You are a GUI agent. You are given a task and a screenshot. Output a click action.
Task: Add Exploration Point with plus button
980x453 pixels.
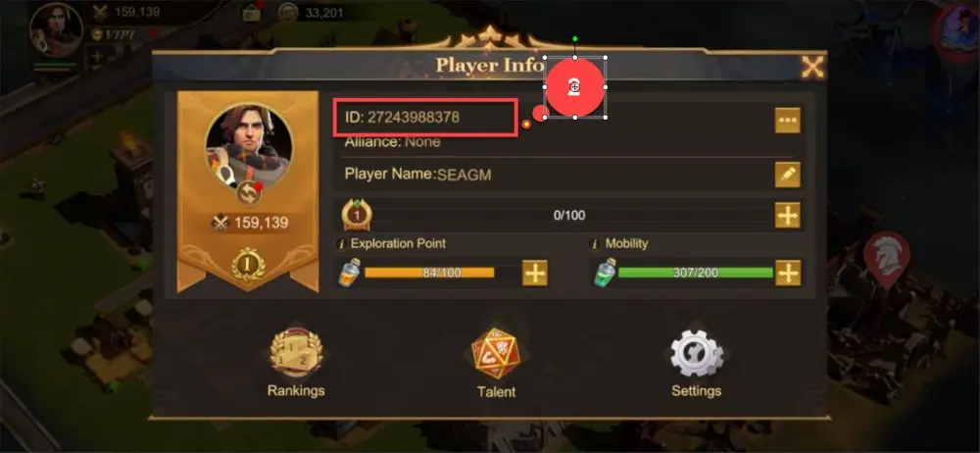pos(535,273)
